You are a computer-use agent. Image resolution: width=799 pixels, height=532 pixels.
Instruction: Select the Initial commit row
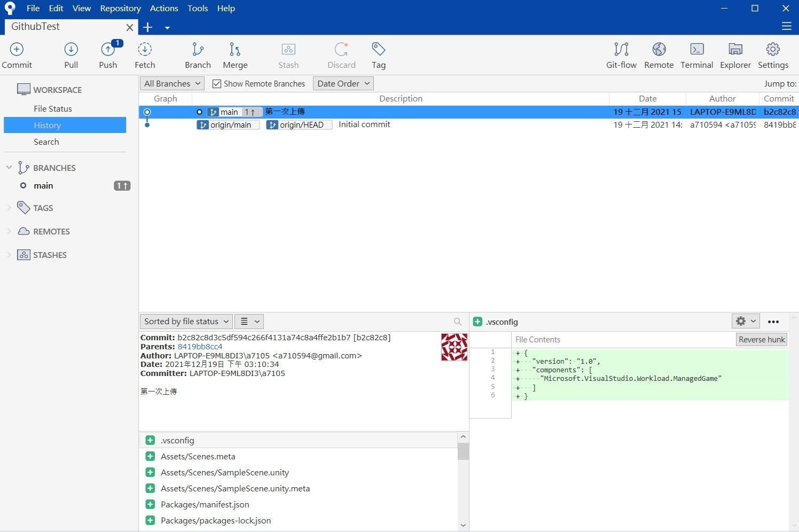pos(468,125)
